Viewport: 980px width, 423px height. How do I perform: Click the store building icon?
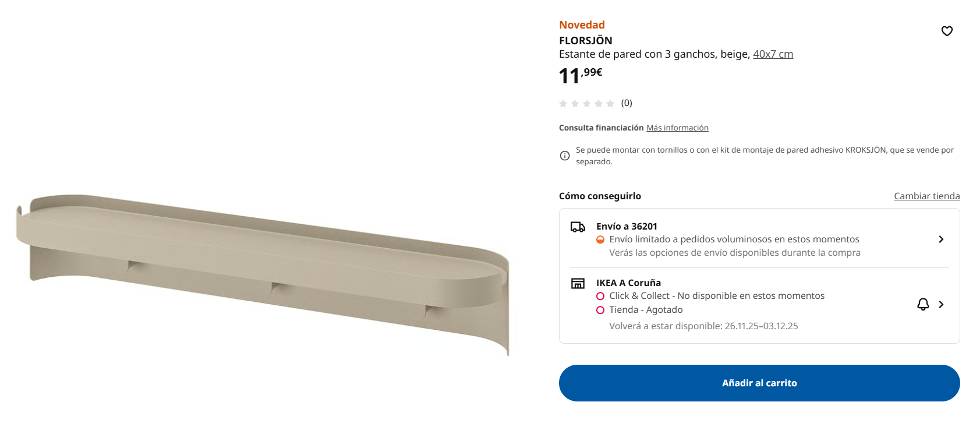(x=578, y=284)
